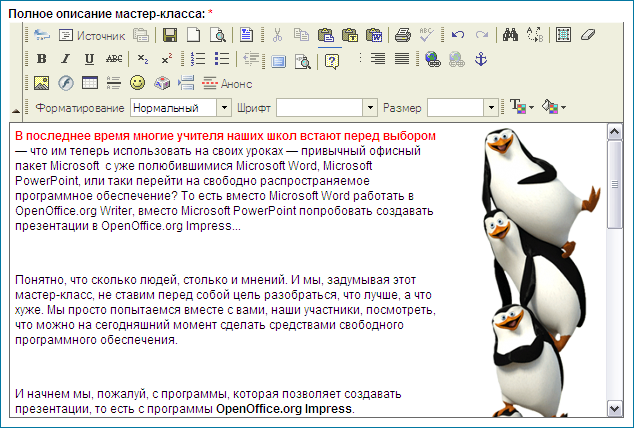Insert a hyperlink with globe chain icon
This screenshot has width=634, height=428.
tap(433, 59)
